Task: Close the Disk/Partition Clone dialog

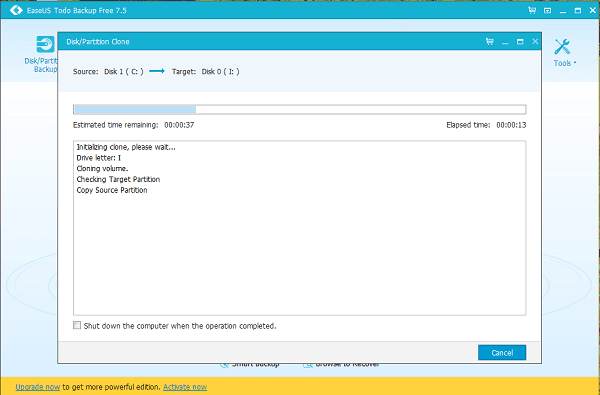Action: (x=535, y=41)
